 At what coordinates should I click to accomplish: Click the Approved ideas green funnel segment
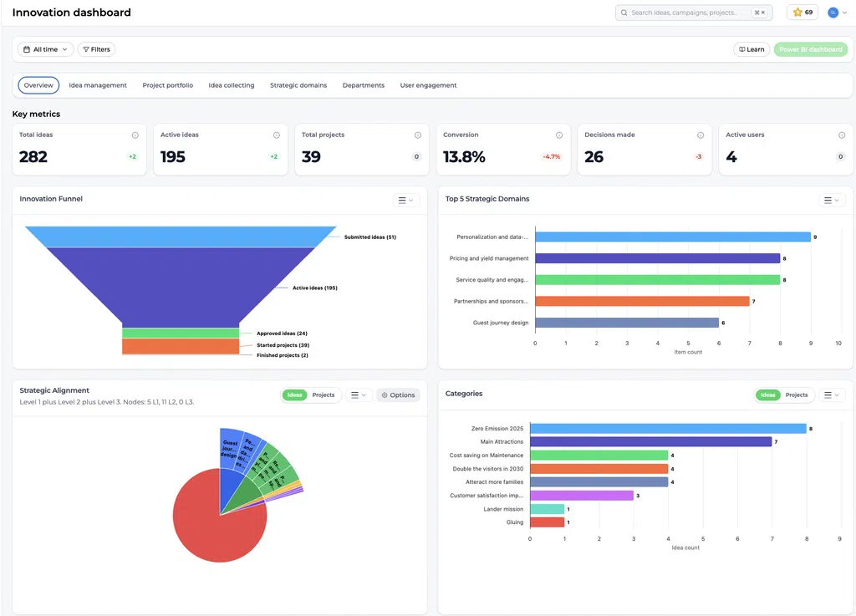181,333
